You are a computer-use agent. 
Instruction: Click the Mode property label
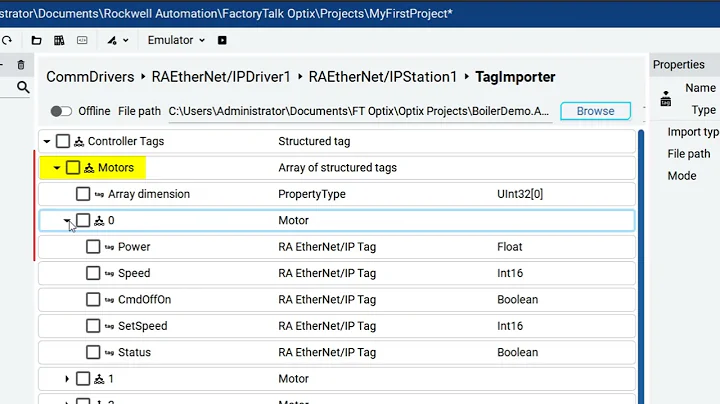tap(682, 176)
